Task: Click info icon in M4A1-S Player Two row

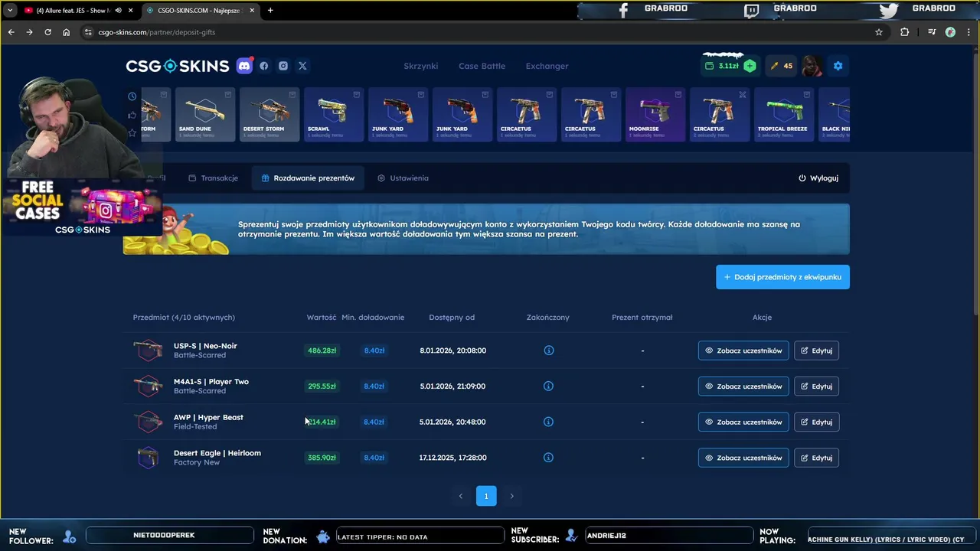Action: tap(548, 386)
